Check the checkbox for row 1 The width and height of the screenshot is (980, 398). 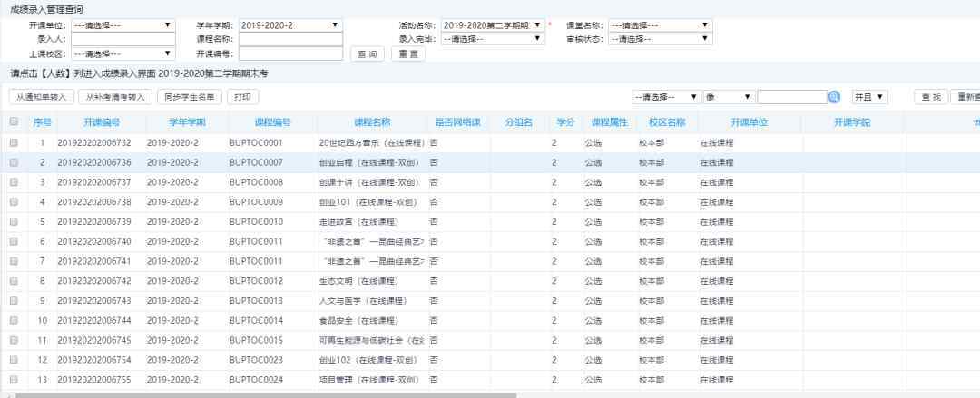pyautogui.click(x=14, y=142)
